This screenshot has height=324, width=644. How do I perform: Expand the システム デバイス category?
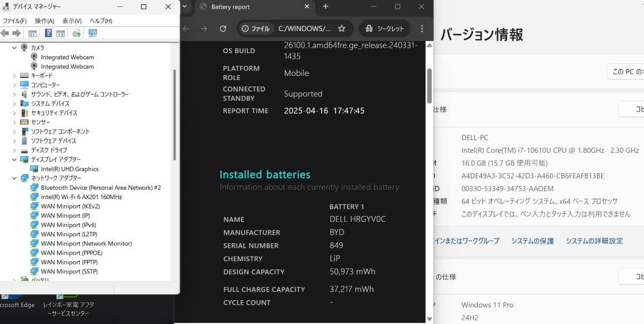pyautogui.click(x=15, y=103)
